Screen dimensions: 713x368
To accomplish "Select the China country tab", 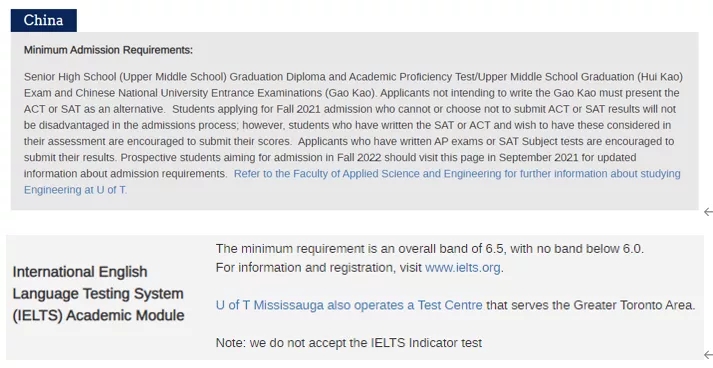I will pyautogui.click(x=44, y=20).
